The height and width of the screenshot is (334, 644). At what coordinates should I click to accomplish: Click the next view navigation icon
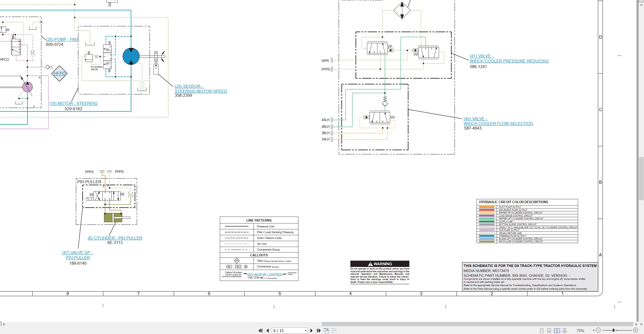[334, 330]
